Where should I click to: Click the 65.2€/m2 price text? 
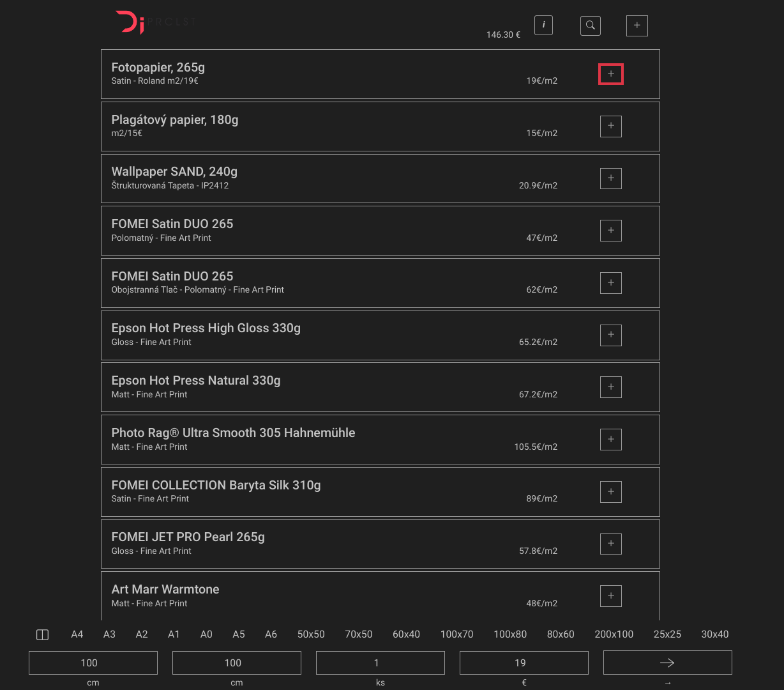tap(538, 342)
